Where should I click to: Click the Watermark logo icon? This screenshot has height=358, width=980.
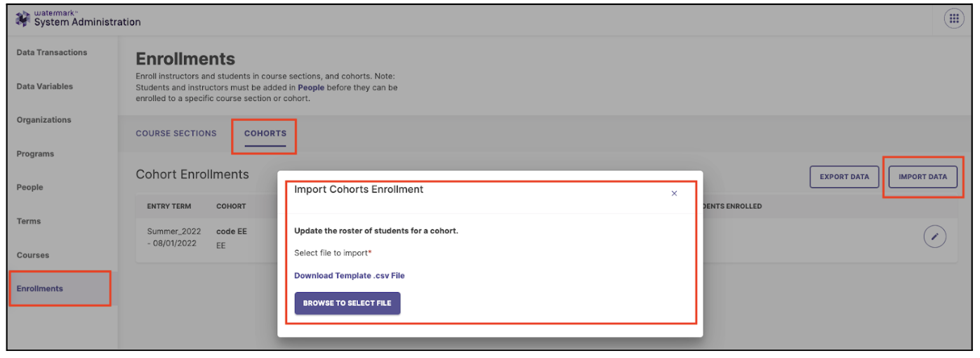coord(23,19)
